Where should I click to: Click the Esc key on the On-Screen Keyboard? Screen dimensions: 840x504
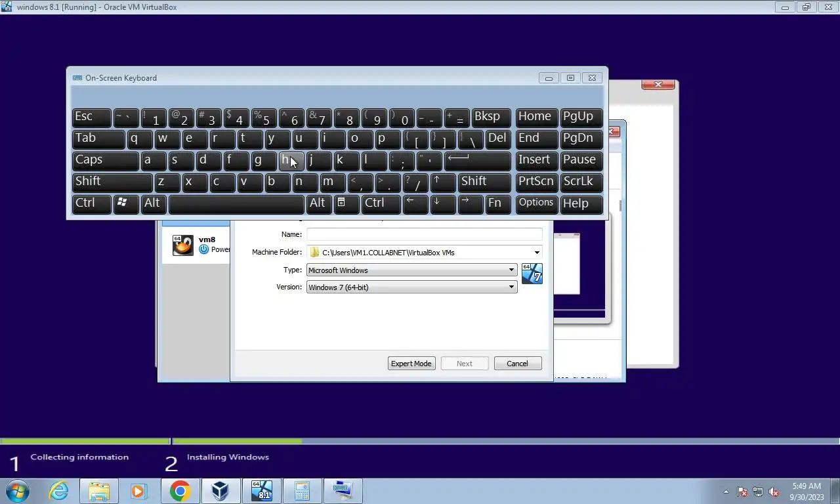click(x=91, y=117)
